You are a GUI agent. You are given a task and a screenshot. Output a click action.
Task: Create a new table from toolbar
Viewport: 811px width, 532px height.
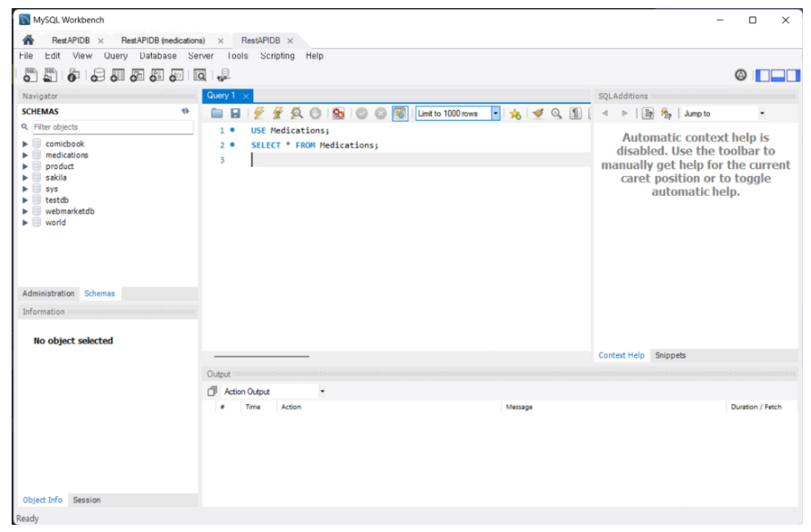(117, 75)
